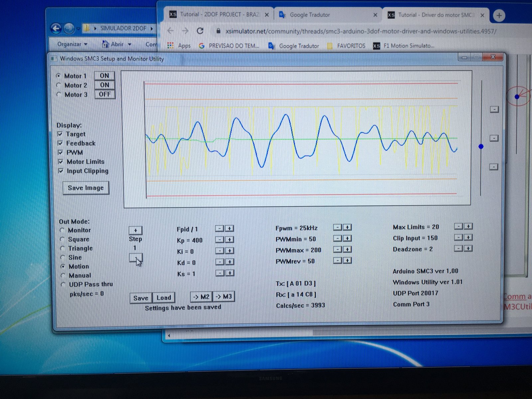Uncheck the Motor Limits checkbox
Screen dimensions: 532x399
61,162
